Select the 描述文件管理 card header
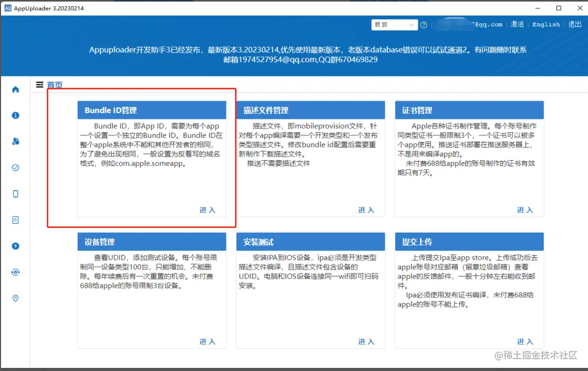This screenshot has width=588, height=371. [310, 110]
